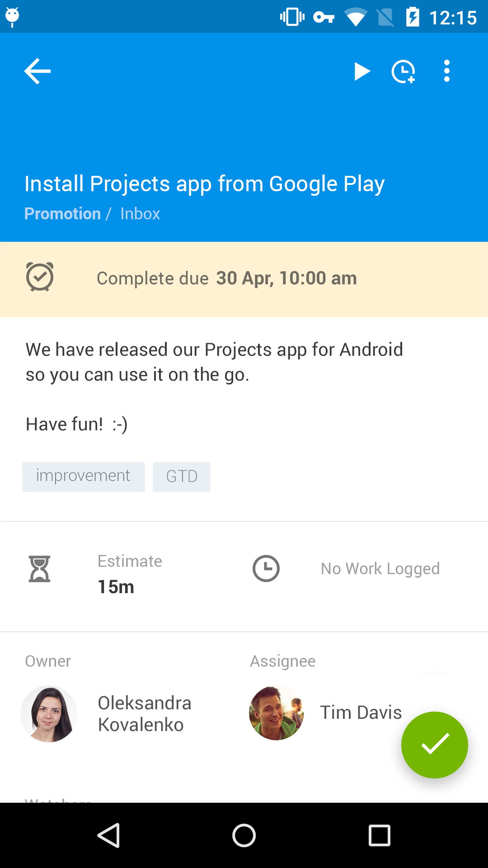Tap Oleksandra Kovalenko's avatar photo
This screenshot has height=868, width=488.
click(x=49, y=714)
